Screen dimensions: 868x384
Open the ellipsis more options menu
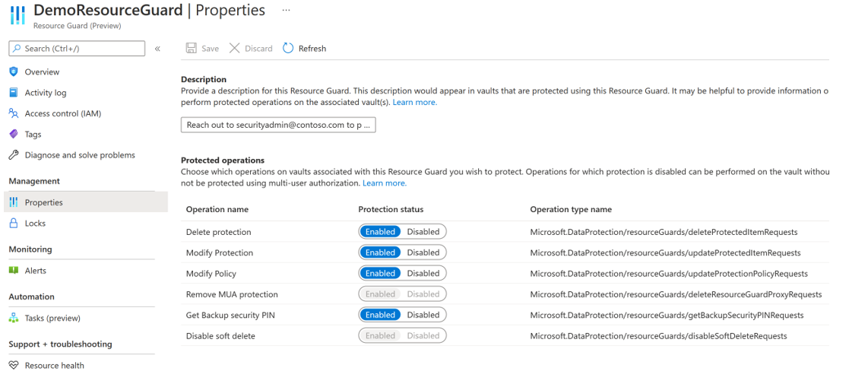pos(286,11)
